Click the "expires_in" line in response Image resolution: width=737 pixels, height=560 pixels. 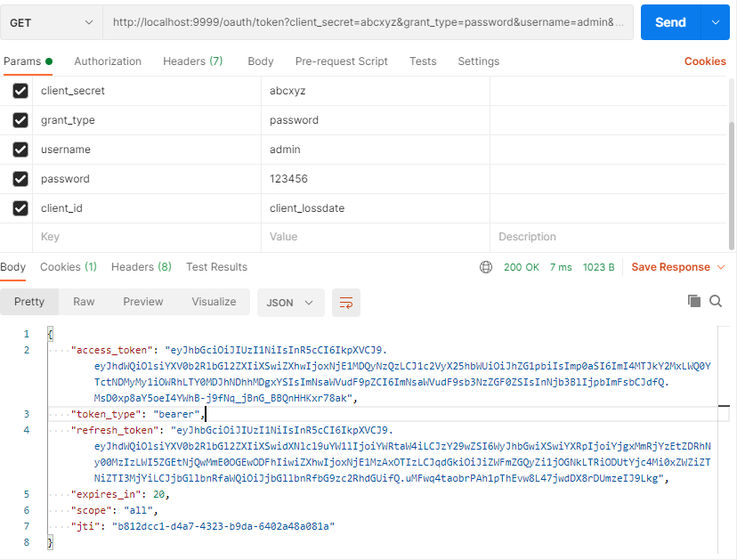(120, 494)
